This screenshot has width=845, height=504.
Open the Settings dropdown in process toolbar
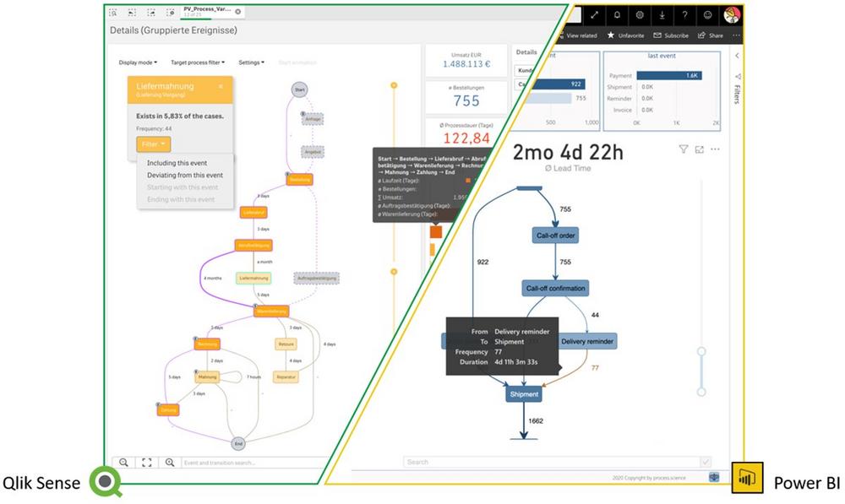(251, 62)
